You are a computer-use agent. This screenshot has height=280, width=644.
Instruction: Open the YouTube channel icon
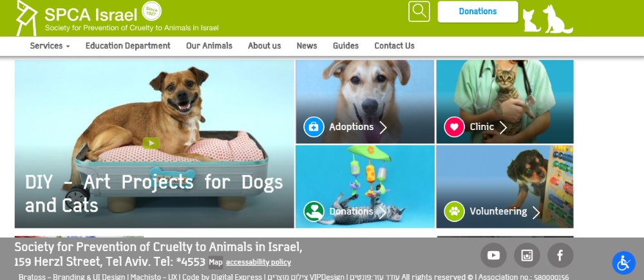493,256
